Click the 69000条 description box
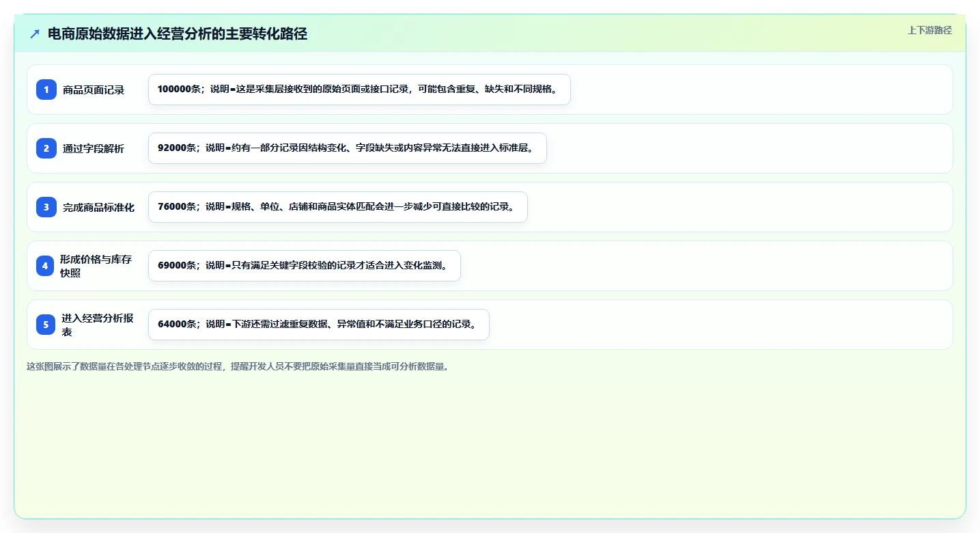980x533 pixels. (x=305, y=266)
